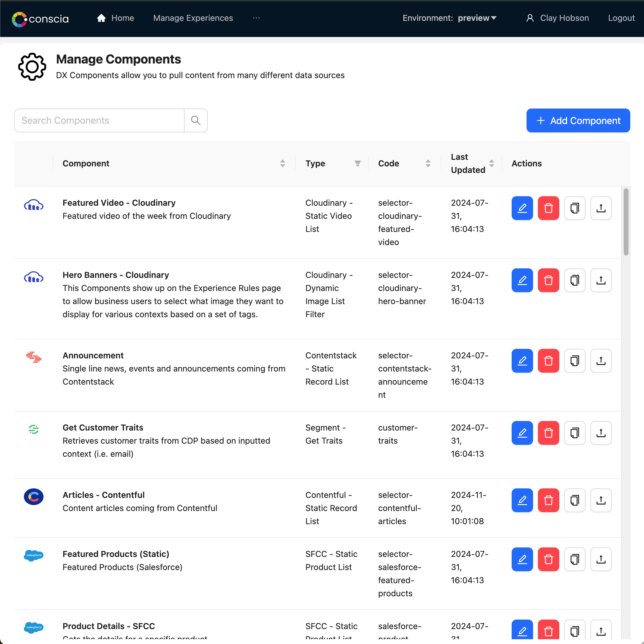This screenshot has height=644, width=644.
Task: Click the Manage Components gear icon
Action: tap(32, 67)
